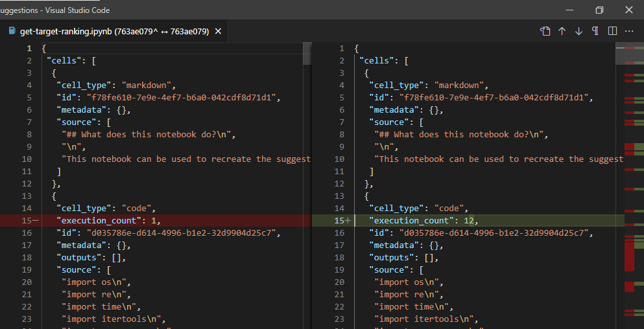Screen dimensions: 644x329
Task: Click the f78fe610 id string in left pane
Action: 181,98
